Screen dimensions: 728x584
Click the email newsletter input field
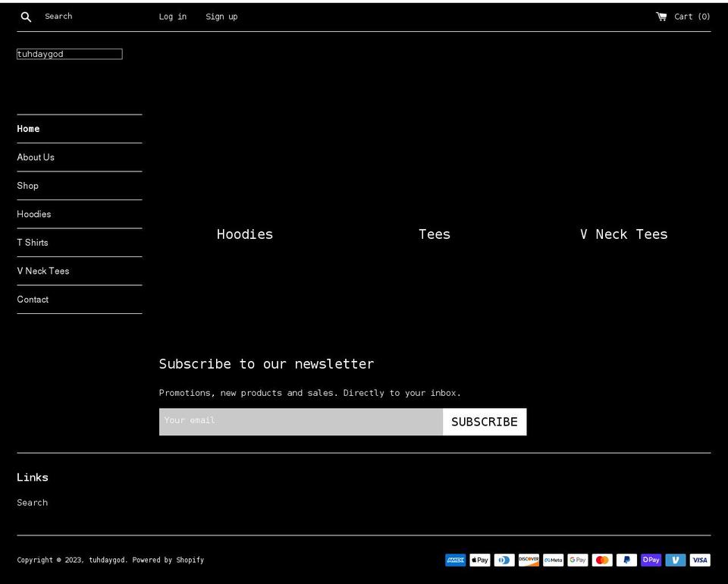point(300,421)
